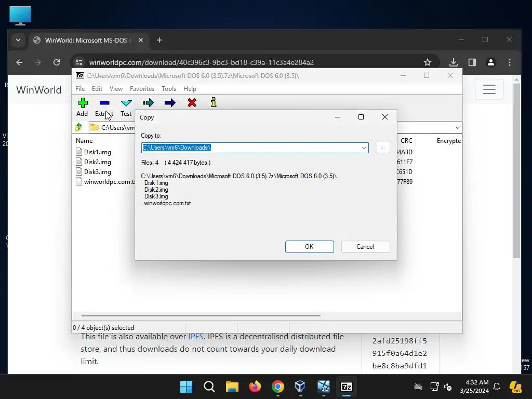Click the browser page vertical scrollbar
This screenshot has width=532, height=399.
click(516, 170)
